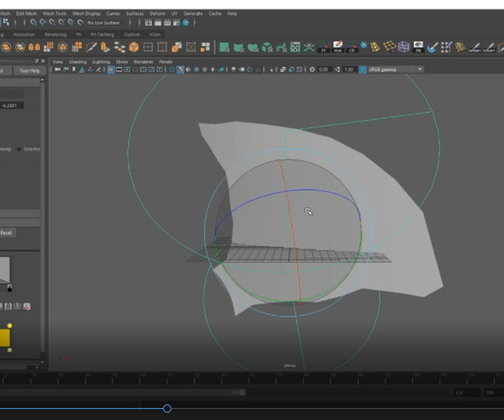Click the Multi-Cut knife tool icon

coord(91,47)
